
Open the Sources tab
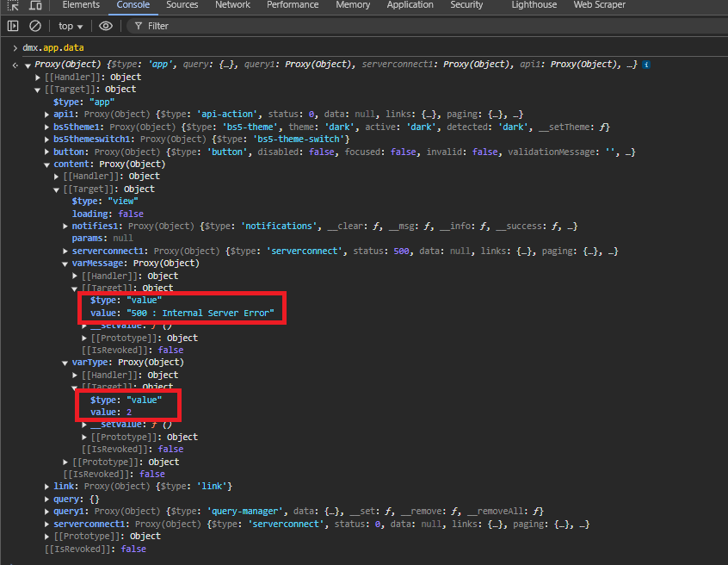click(x=182, y=5)
